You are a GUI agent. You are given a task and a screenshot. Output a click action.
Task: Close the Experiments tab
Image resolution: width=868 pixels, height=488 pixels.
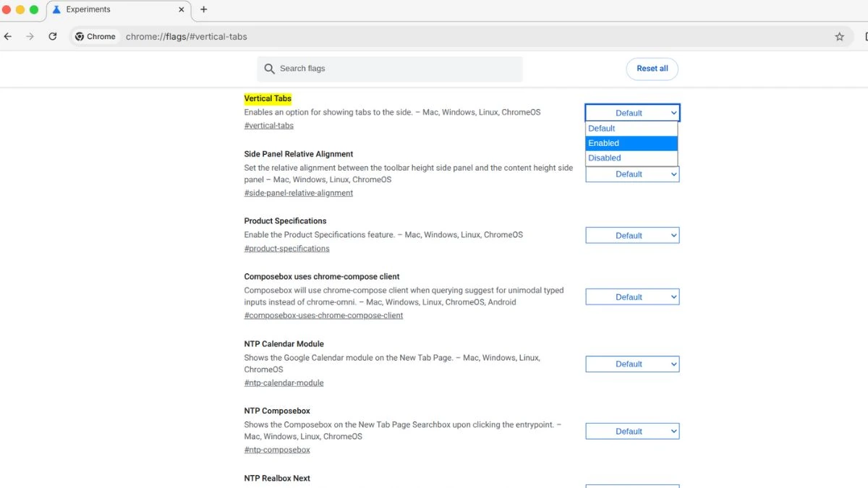182,10
